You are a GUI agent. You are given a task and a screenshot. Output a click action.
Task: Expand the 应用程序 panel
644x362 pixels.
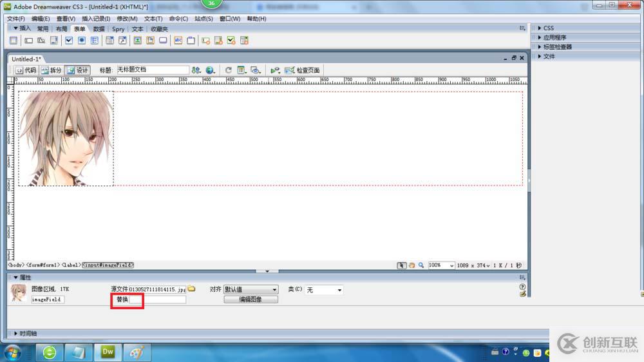coord(552,37)
